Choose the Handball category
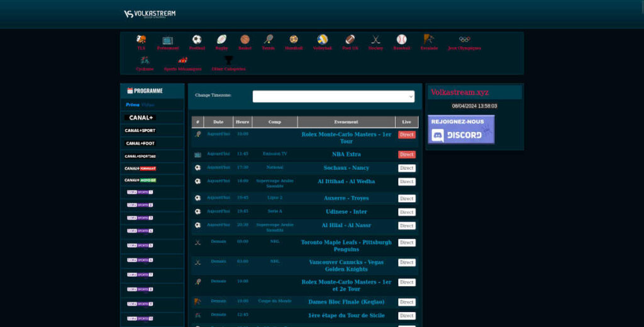The width and height of the screenshot is (644, 327). (294, 40)
